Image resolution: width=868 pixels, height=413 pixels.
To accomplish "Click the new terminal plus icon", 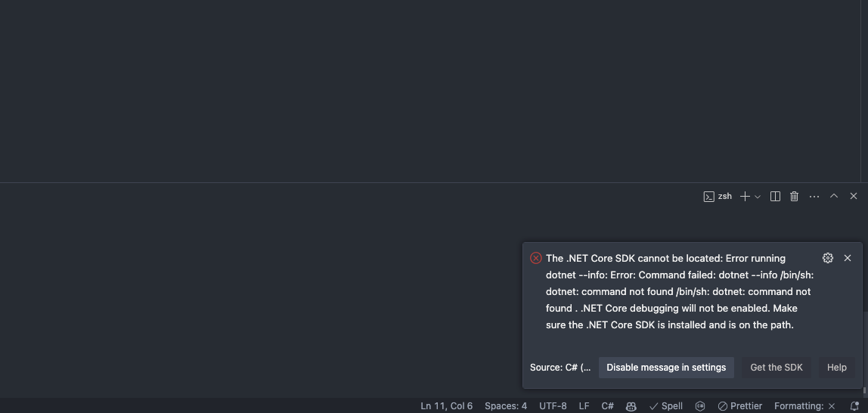I will pyautogui.click(x=745, y=197).
